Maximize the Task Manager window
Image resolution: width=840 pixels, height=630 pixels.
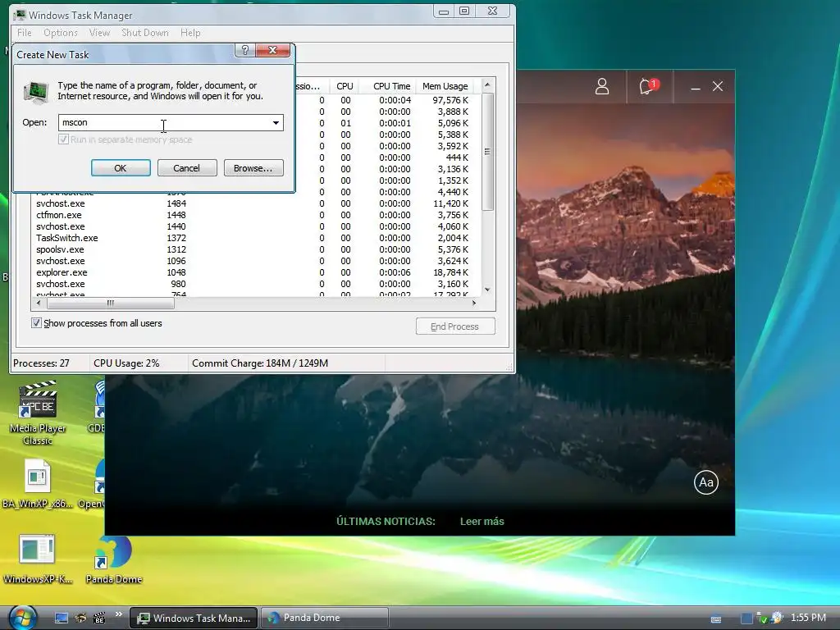464,11
